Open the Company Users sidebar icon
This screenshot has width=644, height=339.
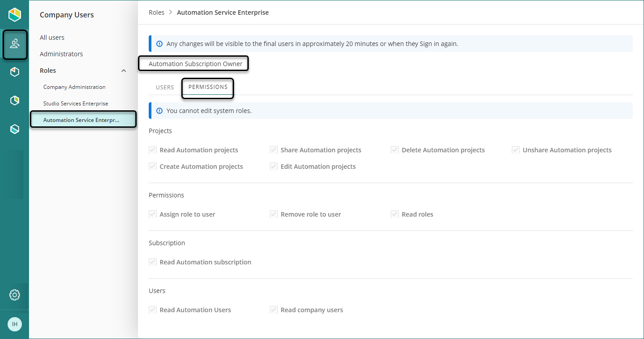15,44
